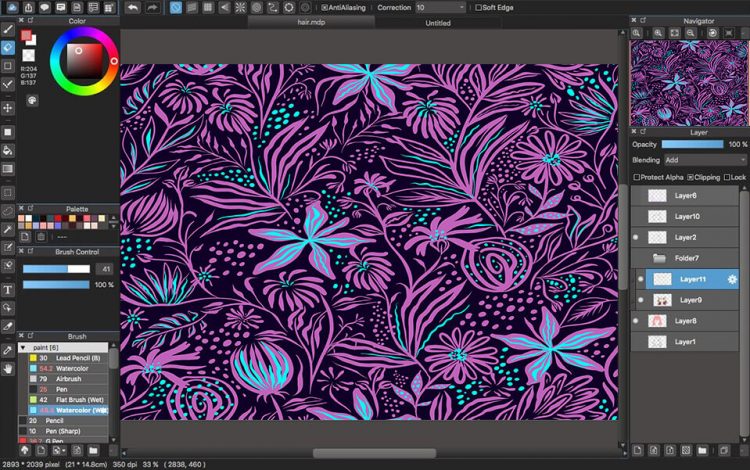
Task: Switch to the Untitled document tab
Action: pos(437,21)
